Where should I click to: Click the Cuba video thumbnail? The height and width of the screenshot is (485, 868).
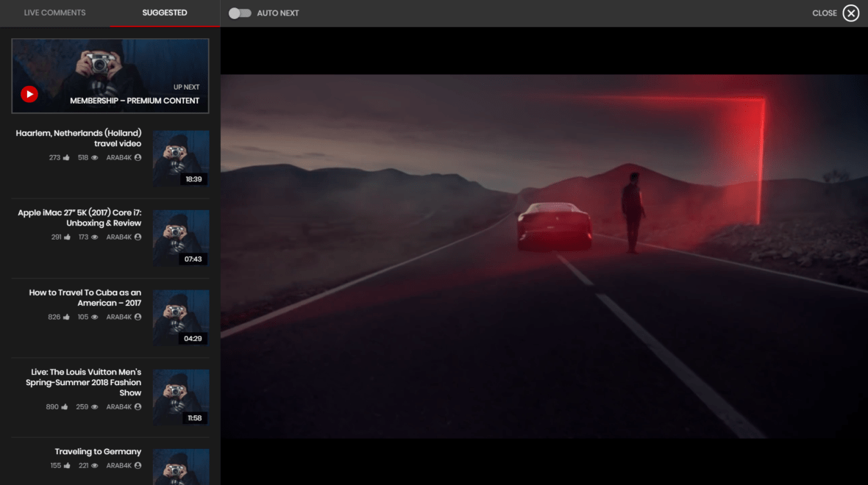[x=181, y=317]
